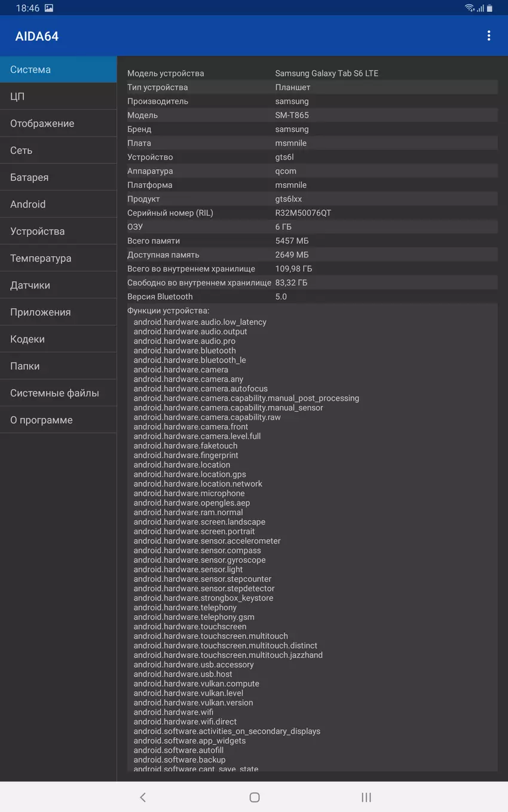Select the Система sidebar tab
Screen dimensions: 508x812
58,69
